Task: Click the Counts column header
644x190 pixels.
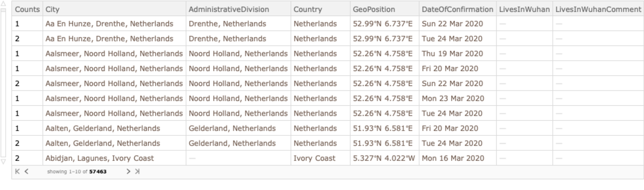Action: point(27,9)
